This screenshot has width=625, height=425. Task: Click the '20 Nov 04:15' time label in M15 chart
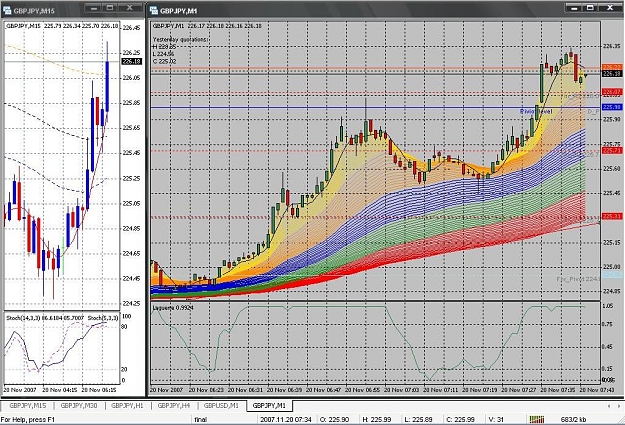pos(59,390)
